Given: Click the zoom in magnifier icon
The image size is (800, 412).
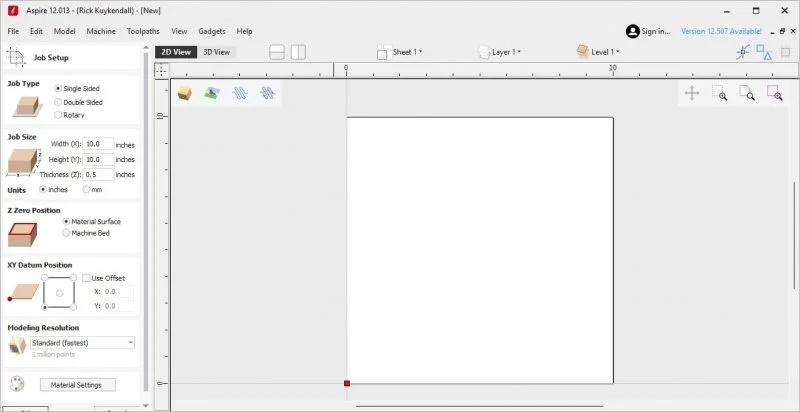Looking at the screenshot, I should 719,93.
